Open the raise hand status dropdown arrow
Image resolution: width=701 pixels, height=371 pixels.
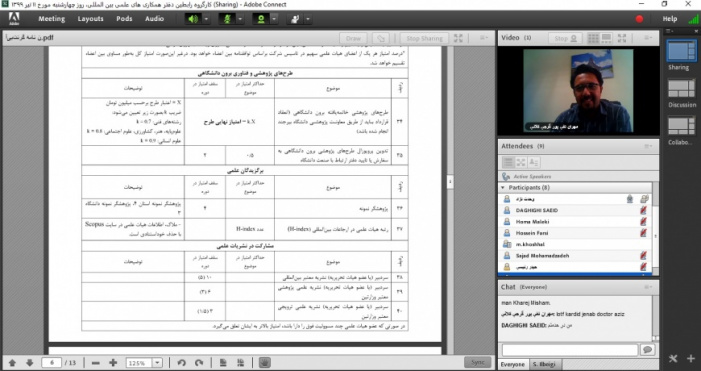pos(308,19)
